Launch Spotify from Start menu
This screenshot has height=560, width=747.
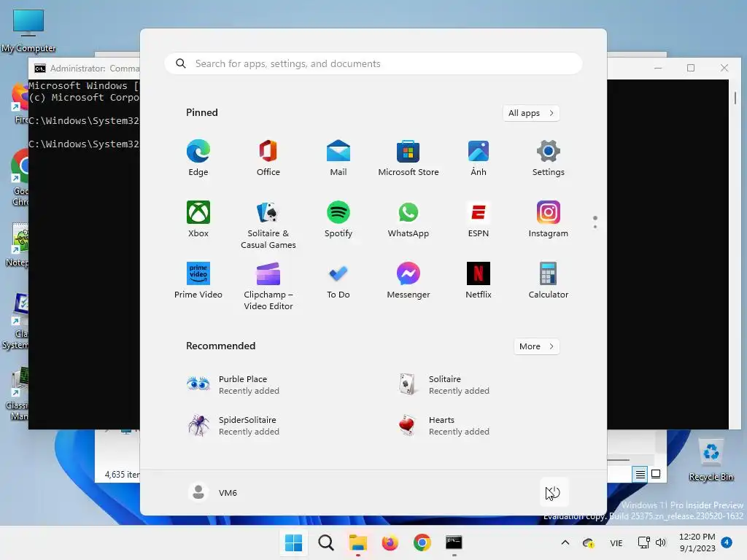click(338, 219)
